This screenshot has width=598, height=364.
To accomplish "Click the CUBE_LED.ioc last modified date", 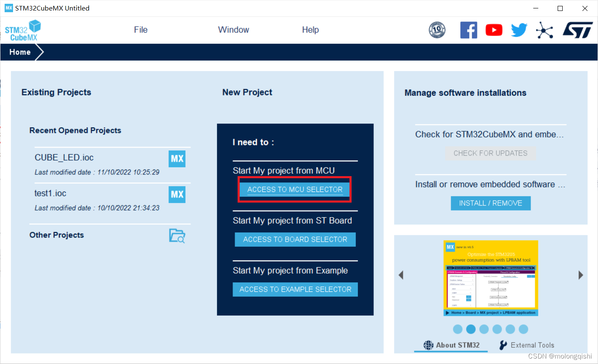I will (x=97, y=172).
